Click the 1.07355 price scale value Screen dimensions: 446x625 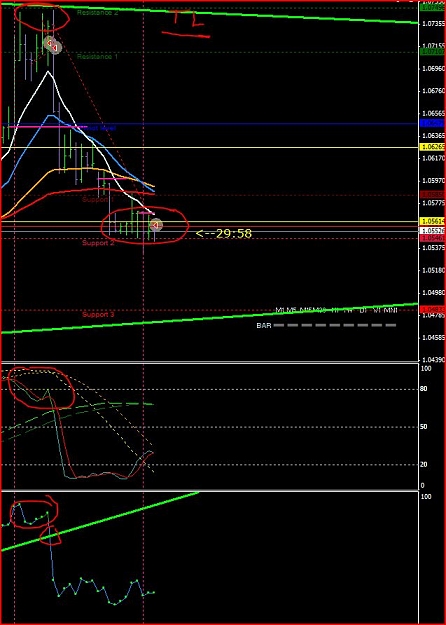pos(433,24)
